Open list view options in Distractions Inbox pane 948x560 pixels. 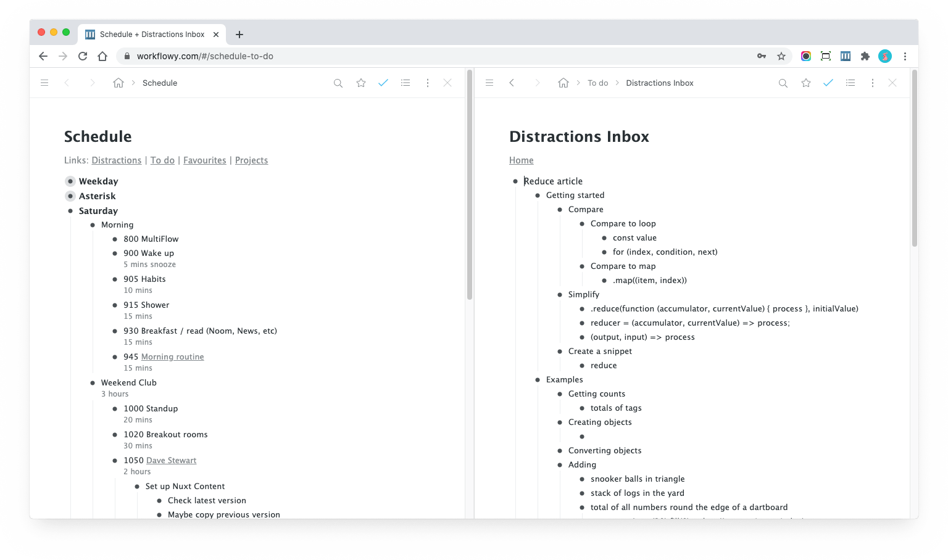[x=850, y=83]
